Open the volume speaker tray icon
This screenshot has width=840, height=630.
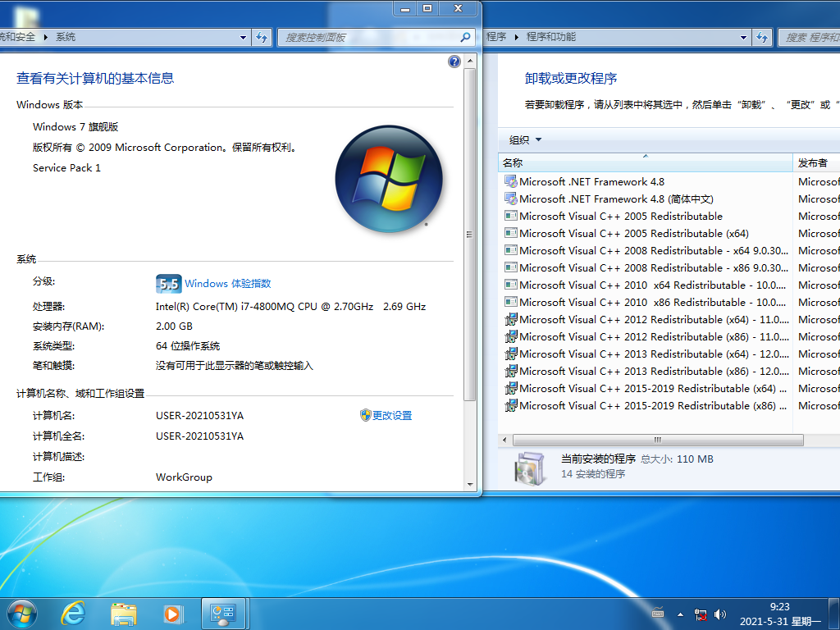click(x=720, y=614)
